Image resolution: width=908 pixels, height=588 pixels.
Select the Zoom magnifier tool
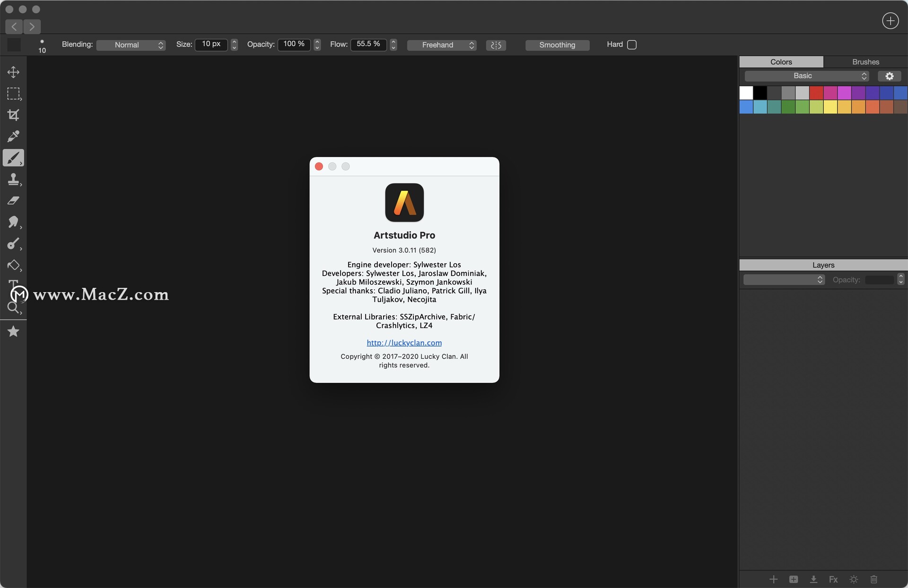coord(13,308)
